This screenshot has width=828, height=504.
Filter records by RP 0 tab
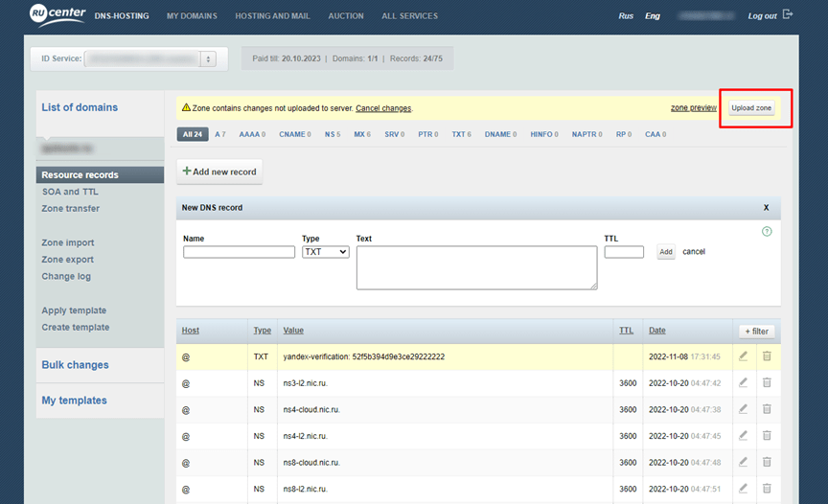[624, 134]
